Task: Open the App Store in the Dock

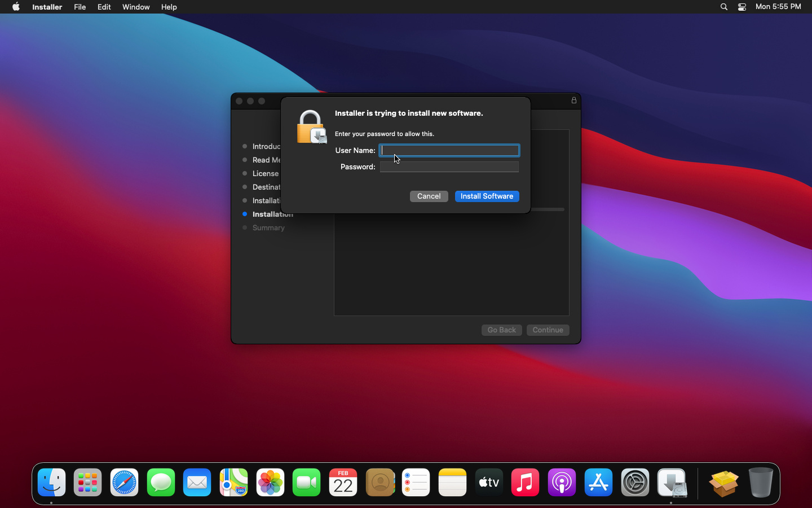Action: coord(598,483)
